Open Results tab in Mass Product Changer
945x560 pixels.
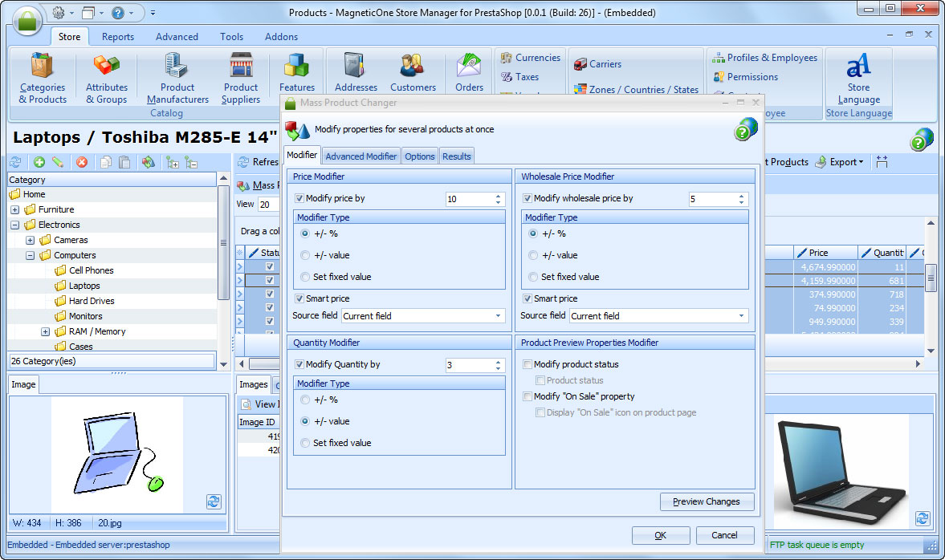(x=456, y=156)
